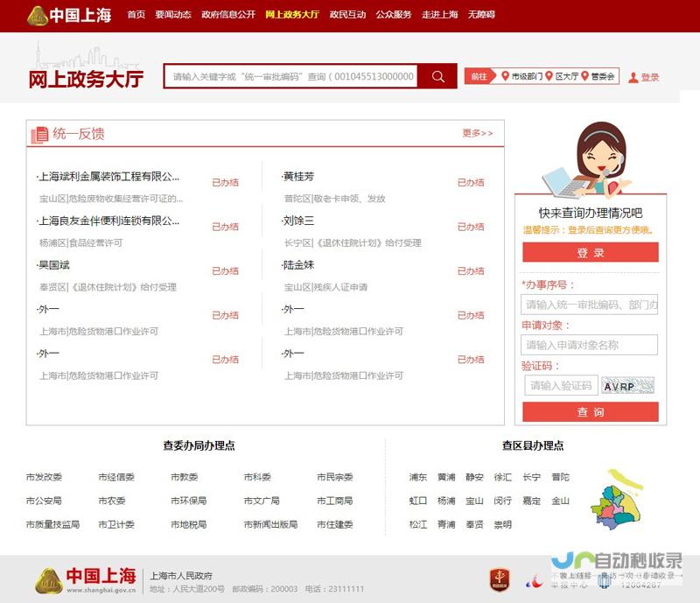Click the footer 中国上海 gold emblem logo
Viewport: 700px width, 603px height.
coord(49,580)
